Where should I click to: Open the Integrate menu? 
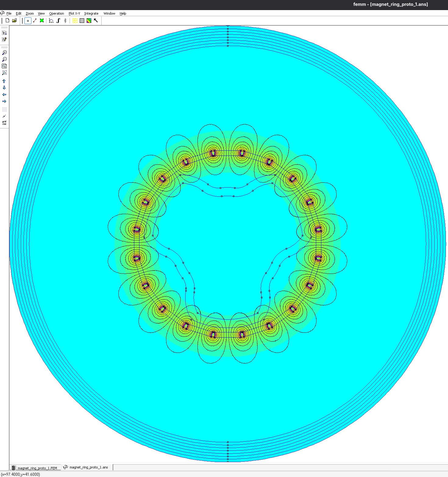[91, 13]
